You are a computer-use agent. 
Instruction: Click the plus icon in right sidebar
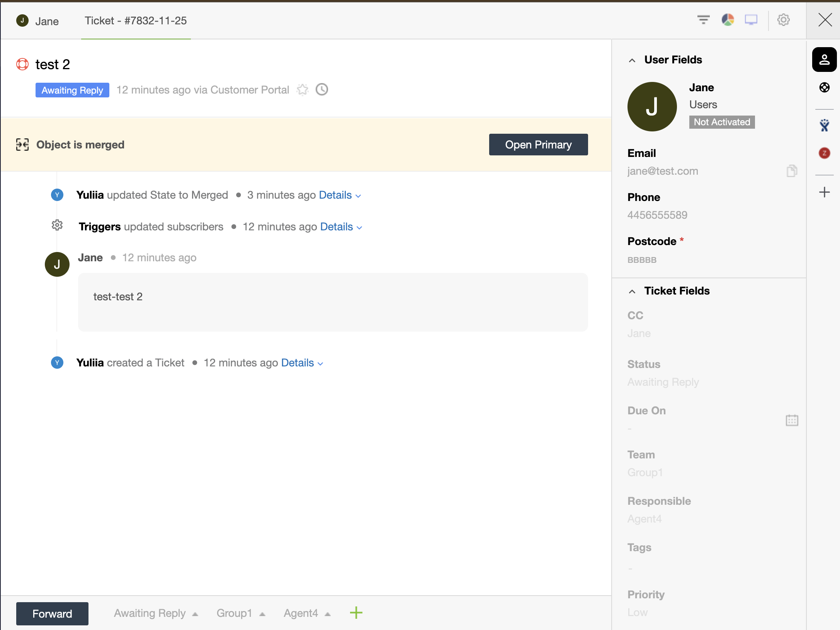coord(824,192)
